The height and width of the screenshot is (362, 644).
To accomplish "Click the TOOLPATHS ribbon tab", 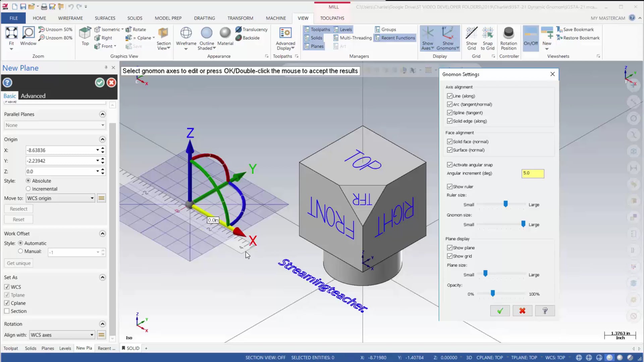I will point(332,18).
